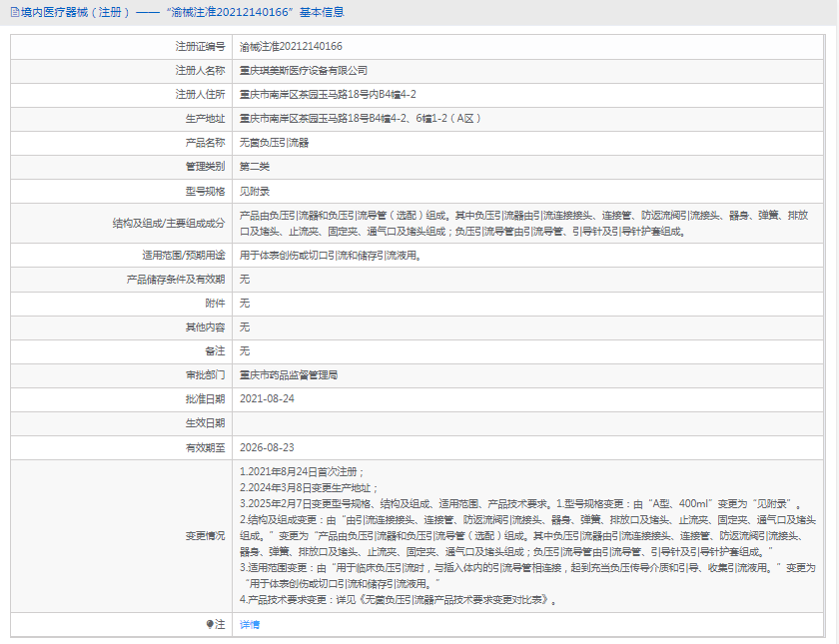
Task: Select the product name 无菌负压引流器
Action: [x=274, y=143]
